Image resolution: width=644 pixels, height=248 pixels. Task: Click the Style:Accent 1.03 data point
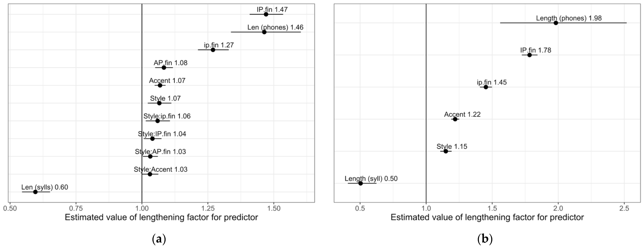pyautogui.click(x=150, y=174)
